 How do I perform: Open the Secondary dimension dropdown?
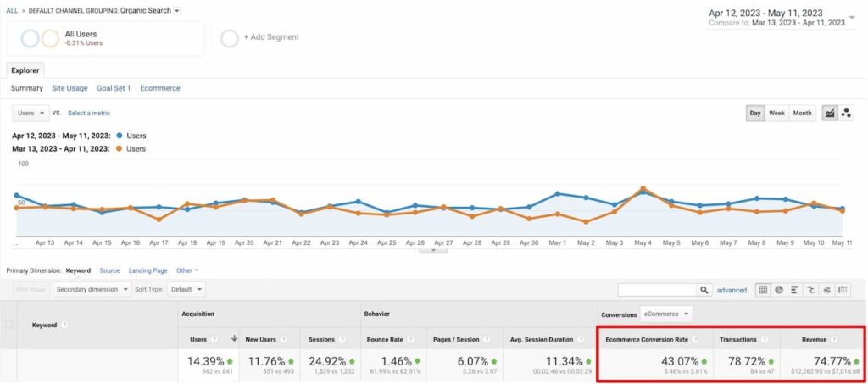pos(92,289)
